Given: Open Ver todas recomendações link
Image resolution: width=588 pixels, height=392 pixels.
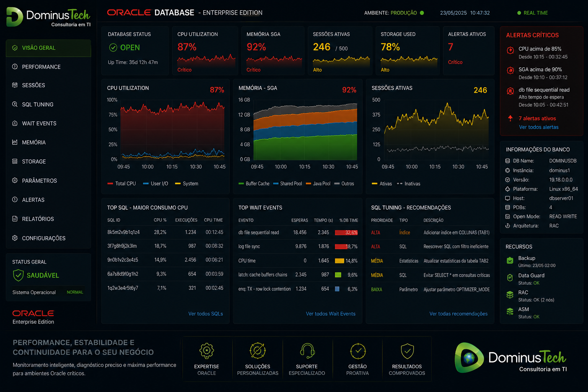Looking at the screenshot, I should [459, 314].
